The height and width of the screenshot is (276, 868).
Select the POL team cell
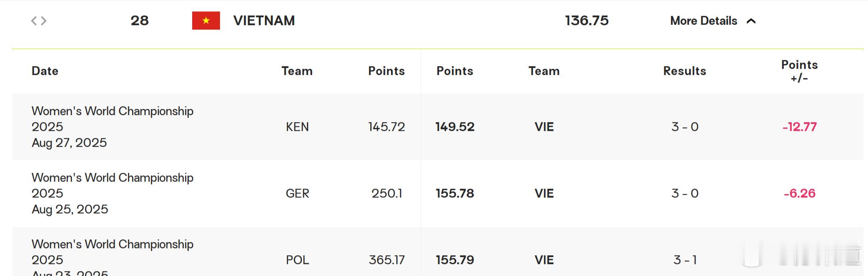(x=297, y=260)
